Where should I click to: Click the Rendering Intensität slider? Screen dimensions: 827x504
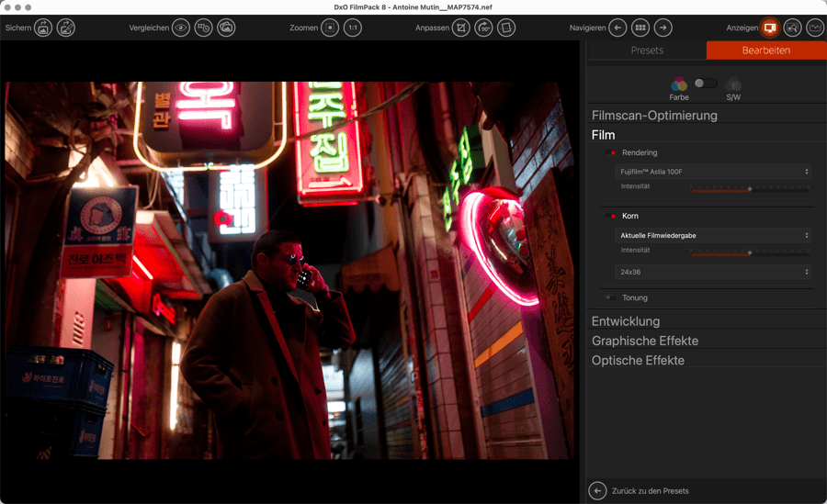coord(750,189)
